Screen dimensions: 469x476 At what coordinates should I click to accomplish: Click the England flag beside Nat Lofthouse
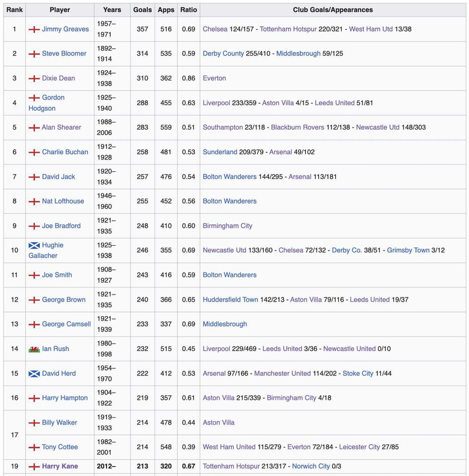click(x=34, y=201)
